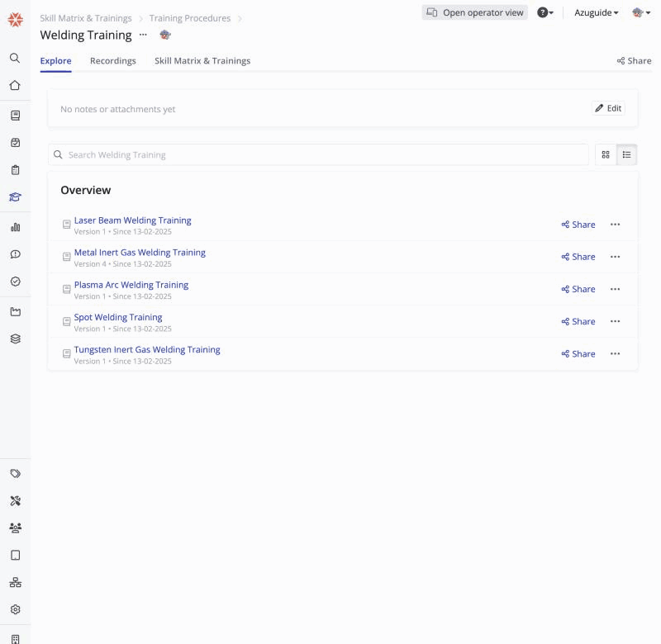This screenshot has width=661, height=644.
Task: Open the hierarchy network icon in sidebar
Action: pyautogui.click(x=15, y=582)
